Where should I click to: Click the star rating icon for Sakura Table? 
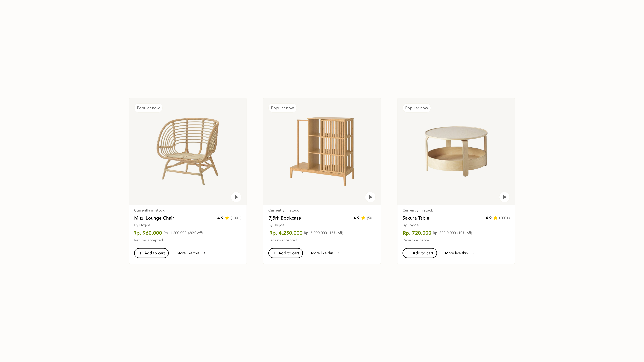click(495, 218)
